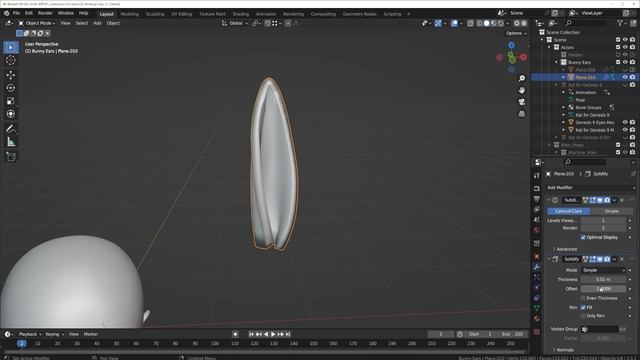Expand the Normals subpanel
Viewport: 640px width, 360px height.
click(563, 350)
